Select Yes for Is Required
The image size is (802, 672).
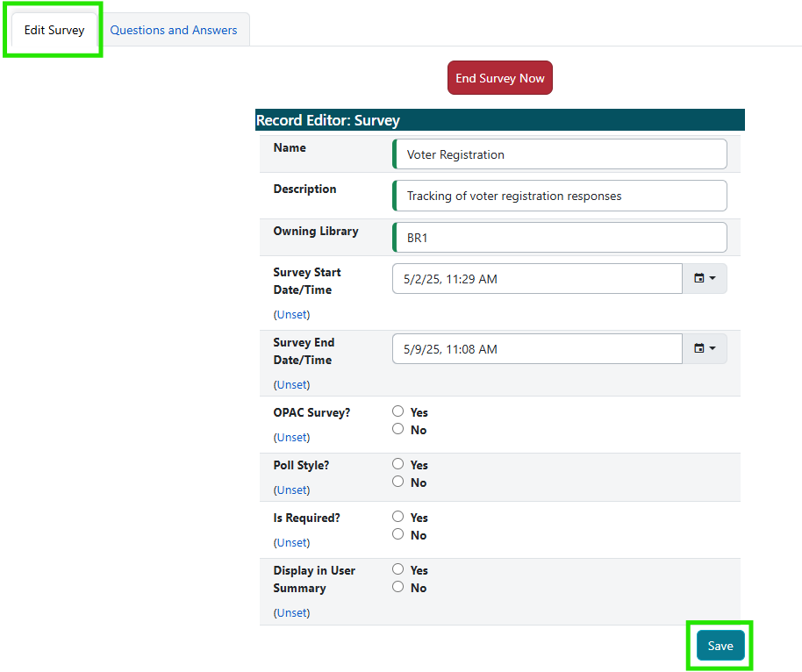(x=397, y=516)
